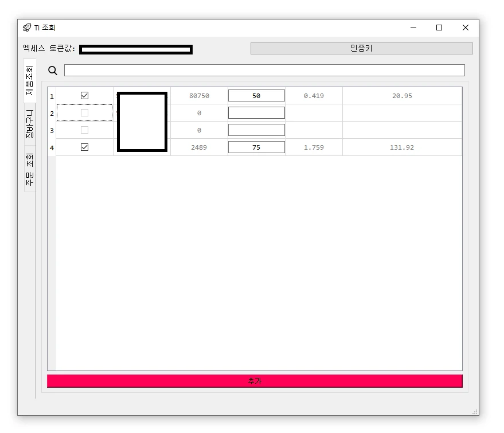
Task: Click the stock value 0 in row 2
Action: [200, 113]
